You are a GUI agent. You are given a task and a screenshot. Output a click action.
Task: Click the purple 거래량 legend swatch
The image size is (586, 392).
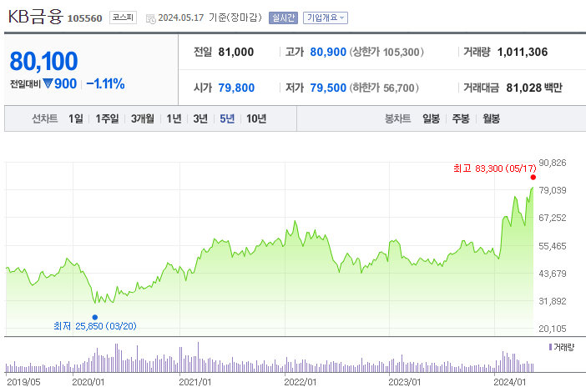click(x=550, y=347)
